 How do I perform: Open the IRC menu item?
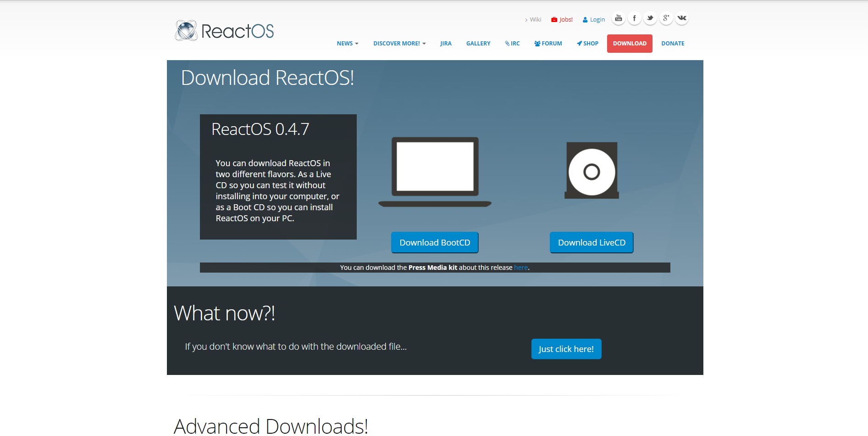pyautogui.click(x=512, y=44)
